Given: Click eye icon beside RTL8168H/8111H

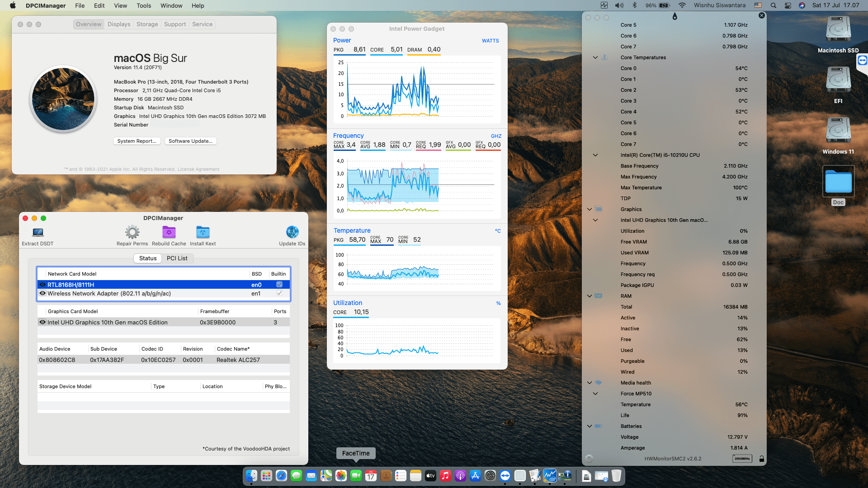Looking at the screenshot, I should (x=42, y=285).
